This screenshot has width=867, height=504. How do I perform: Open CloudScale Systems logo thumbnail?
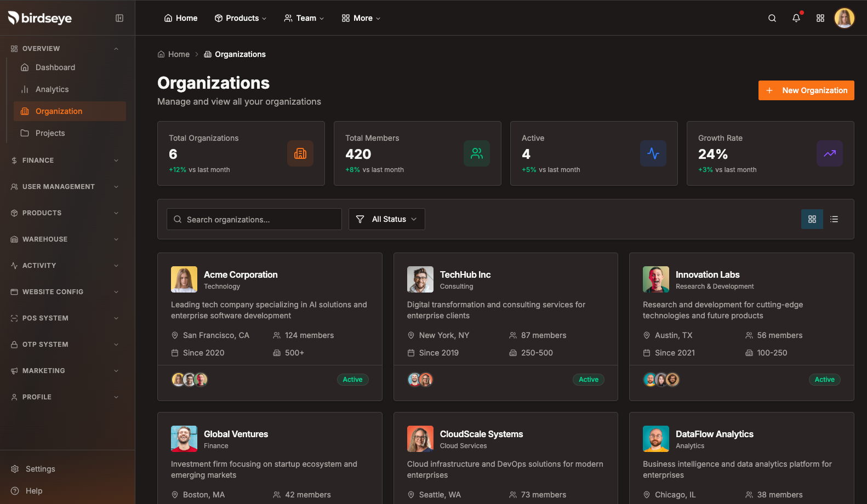pyautogui.click(x=420, y=439)
